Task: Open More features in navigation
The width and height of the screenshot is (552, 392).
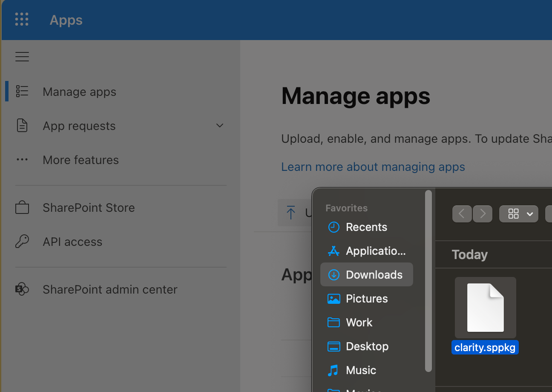Action: coord(80,160)
